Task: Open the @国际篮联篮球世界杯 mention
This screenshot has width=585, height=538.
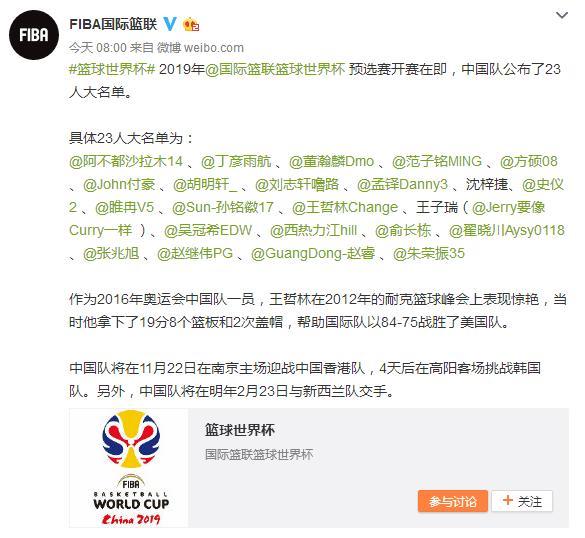Action: click(275, 69)
